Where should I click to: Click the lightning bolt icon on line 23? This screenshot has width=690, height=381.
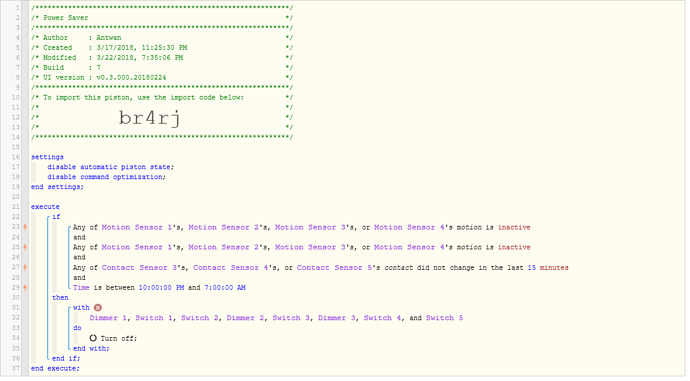pos(25,227)
